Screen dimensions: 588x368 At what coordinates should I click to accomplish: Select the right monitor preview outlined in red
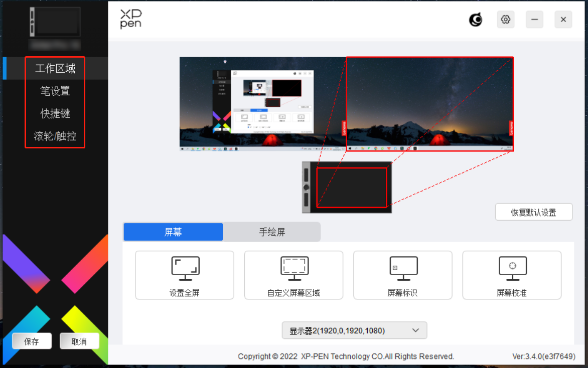[429, 104]
